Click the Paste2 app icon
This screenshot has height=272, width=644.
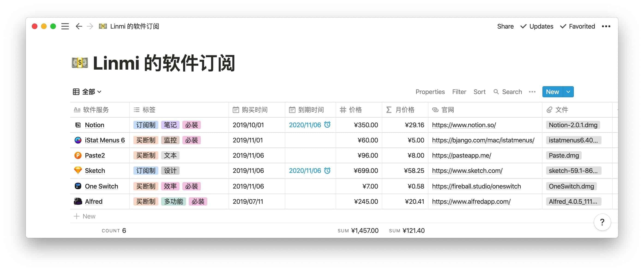[78, 155]
